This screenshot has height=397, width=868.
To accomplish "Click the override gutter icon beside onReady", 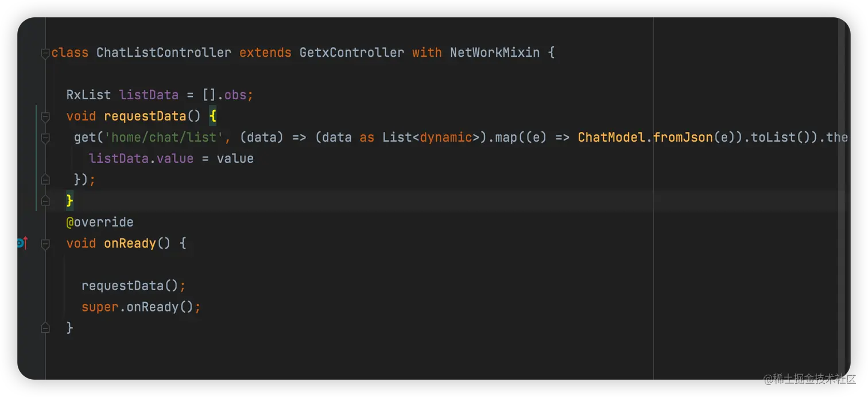I will [22, 243].
